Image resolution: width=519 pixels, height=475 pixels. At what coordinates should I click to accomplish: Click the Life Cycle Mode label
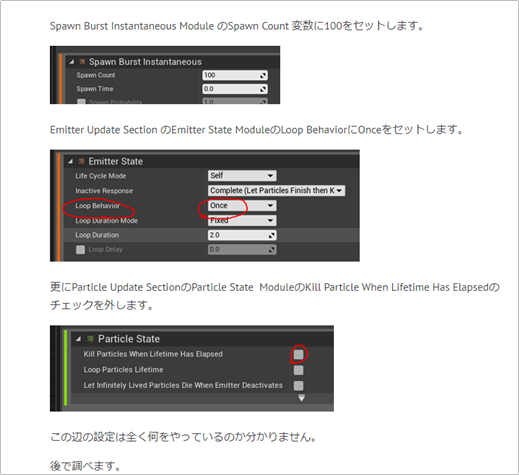coord(101,176)
